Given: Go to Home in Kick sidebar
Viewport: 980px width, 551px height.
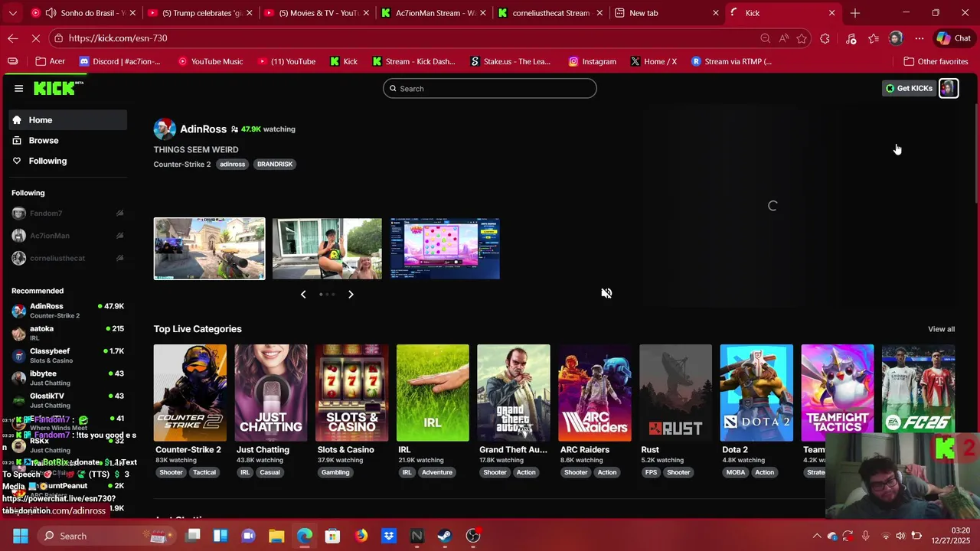Looking at the screenshot, I should click(68, 120).
